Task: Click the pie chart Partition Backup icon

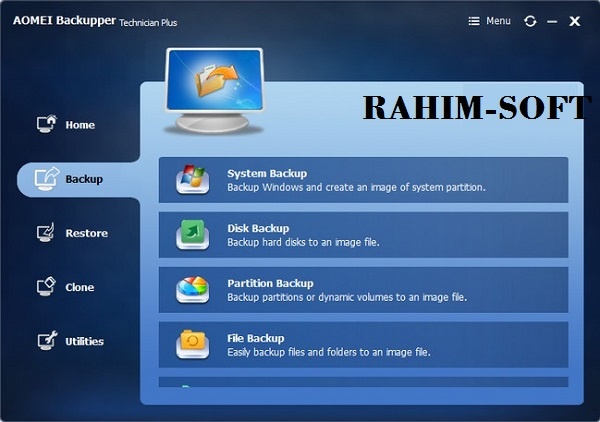Action: 192,290
